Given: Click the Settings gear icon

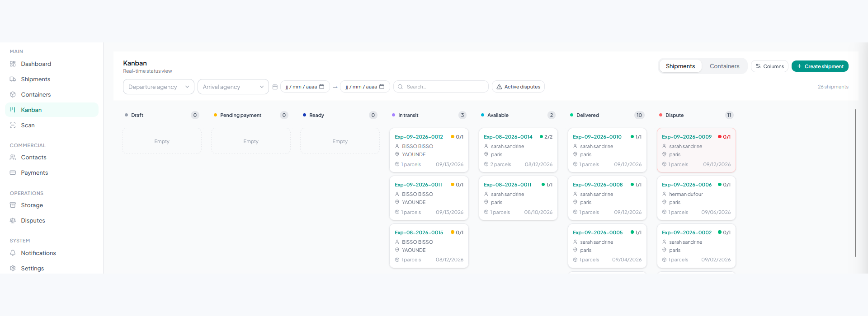Looking at the screenshot, I should click(13, 268).
